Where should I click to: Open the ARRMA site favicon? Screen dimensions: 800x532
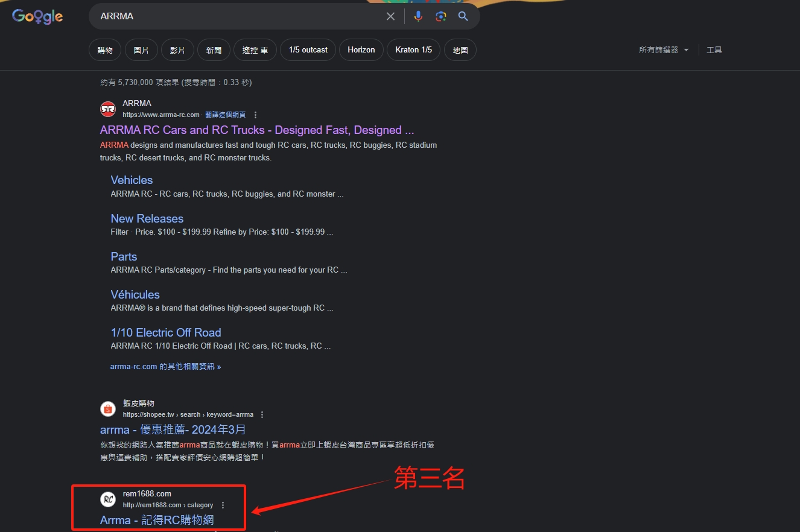pyautogui.click(x=108, y=109)
